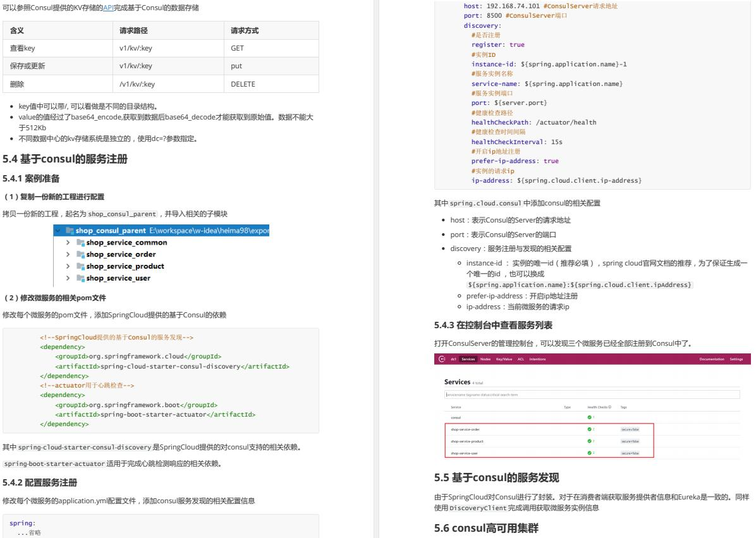756x538 pixels.
Task: Click the '5.5 基于consul的服务发现' heading
Action: click(497, 478)
